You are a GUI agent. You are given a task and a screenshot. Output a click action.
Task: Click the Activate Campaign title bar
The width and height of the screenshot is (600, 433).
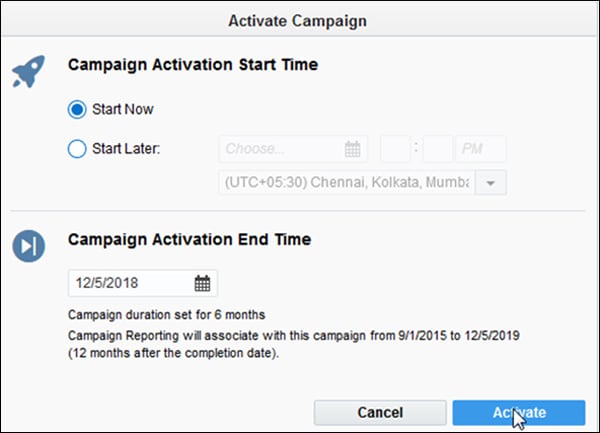click(300, 19)
